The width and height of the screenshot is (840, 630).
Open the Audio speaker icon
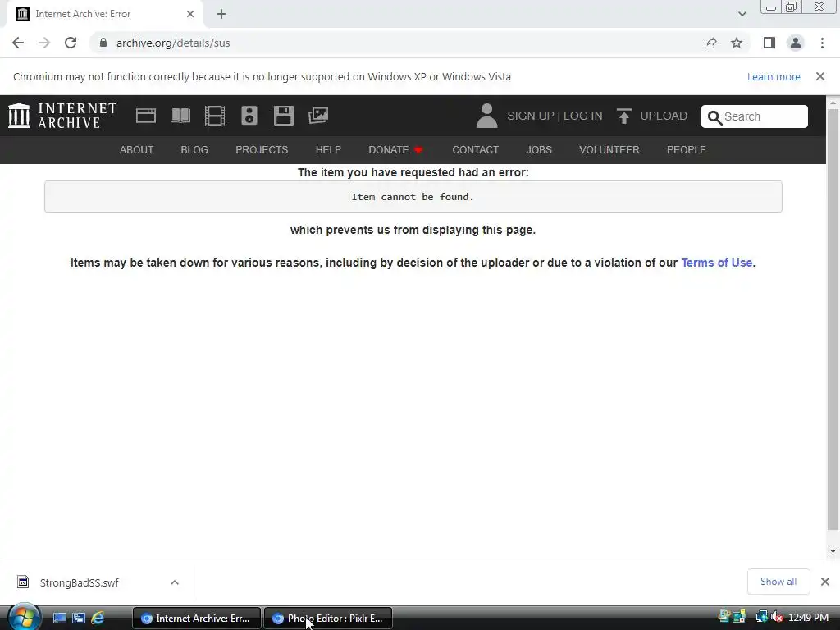(249, 116)
